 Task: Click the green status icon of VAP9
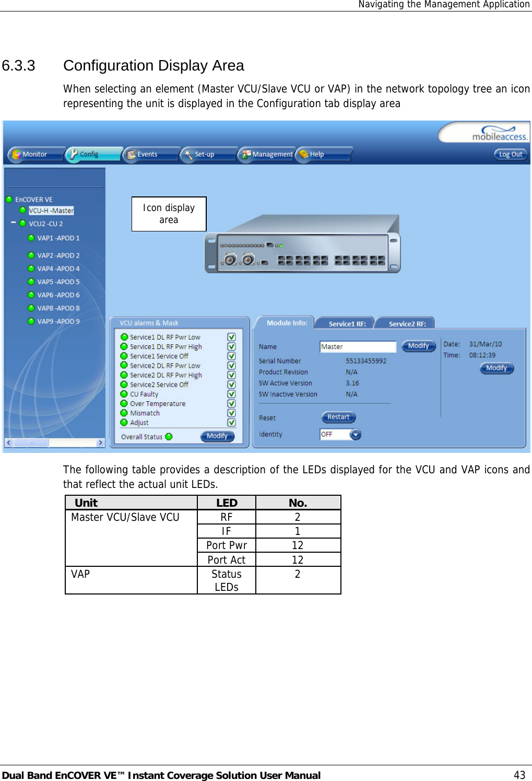pos(31,321)
